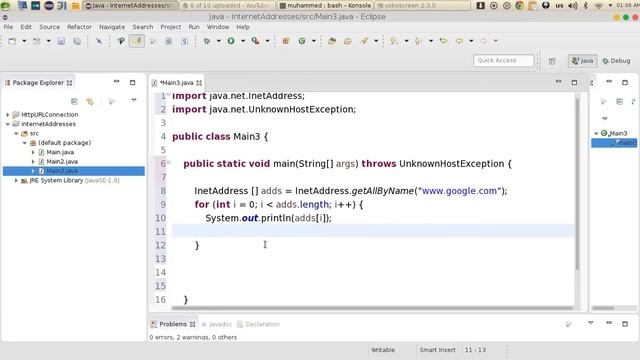The width and height of the screenshot is (640, 360).
Task: Switch to the Debug perspective
Action: [x=616, y=61]
